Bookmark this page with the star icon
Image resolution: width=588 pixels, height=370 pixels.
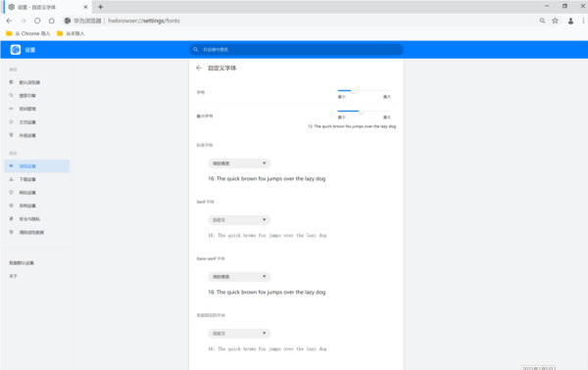pos(555,21)
